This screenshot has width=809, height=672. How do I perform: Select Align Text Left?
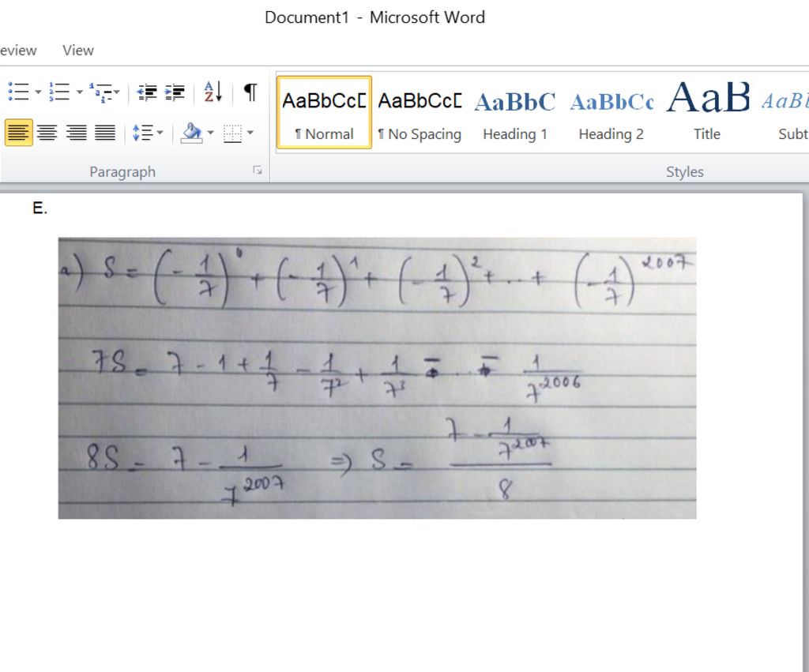point(18,133)
